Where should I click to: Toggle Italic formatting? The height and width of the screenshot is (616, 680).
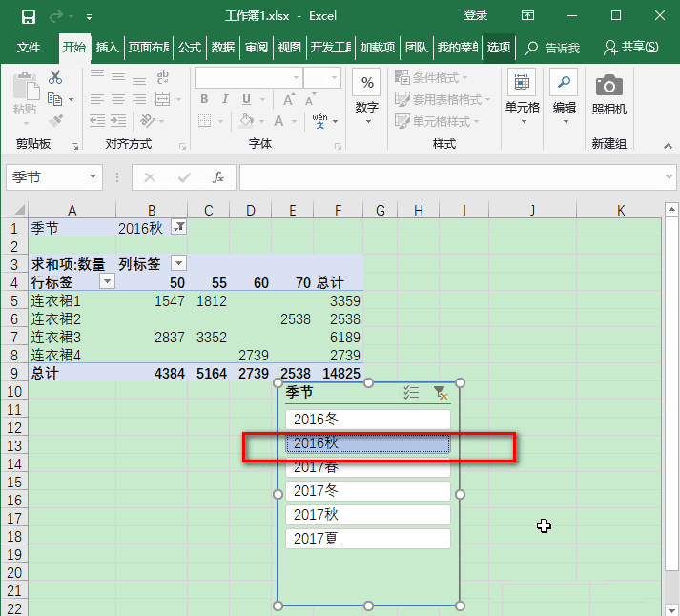click(x=226, y=99)
